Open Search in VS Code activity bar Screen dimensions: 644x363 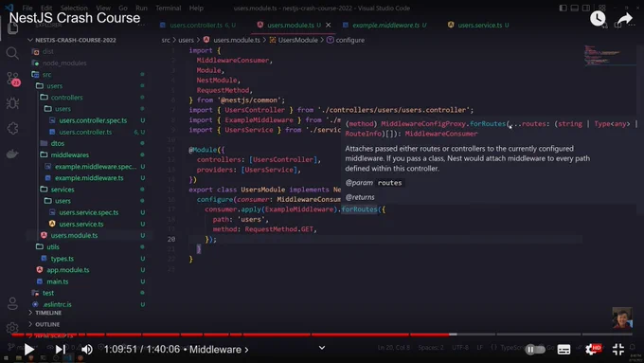[12, 53]
